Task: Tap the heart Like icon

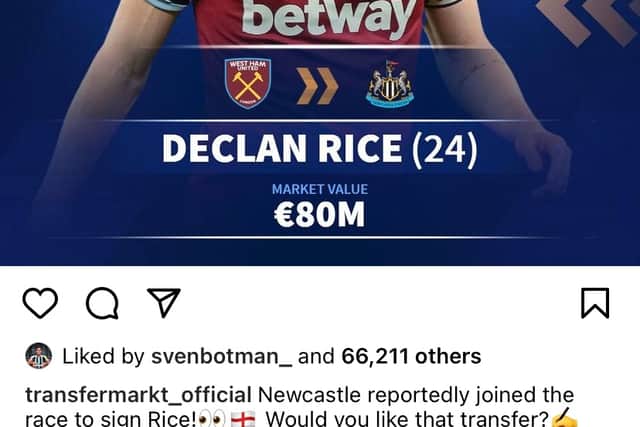Action: click(40, 303)
